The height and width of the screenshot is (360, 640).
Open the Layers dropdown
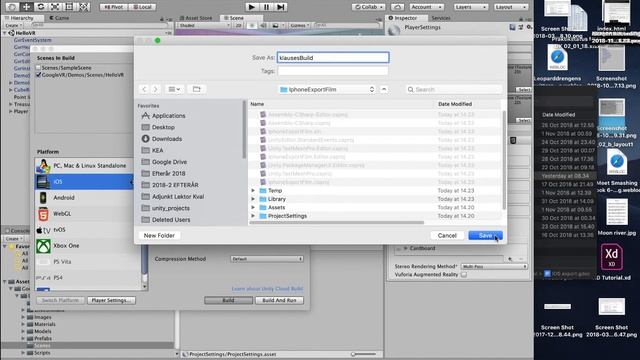(x=471, y=7)
